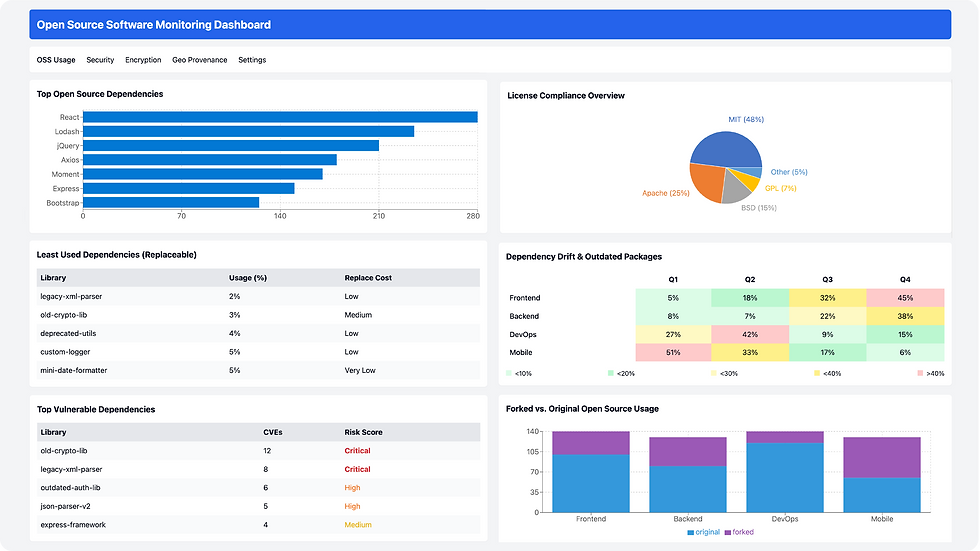Select the DevOps Q2 42% heatmap cell

tap(750, 334)
